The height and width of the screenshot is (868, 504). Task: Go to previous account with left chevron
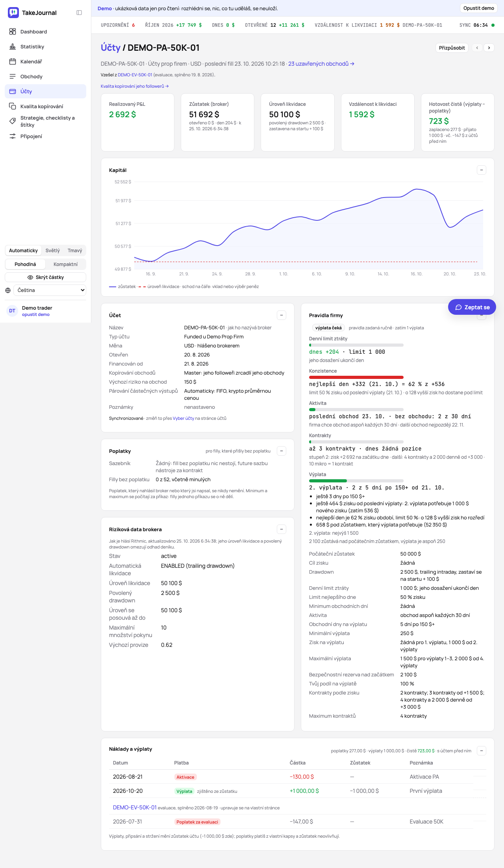click(477, 48)
